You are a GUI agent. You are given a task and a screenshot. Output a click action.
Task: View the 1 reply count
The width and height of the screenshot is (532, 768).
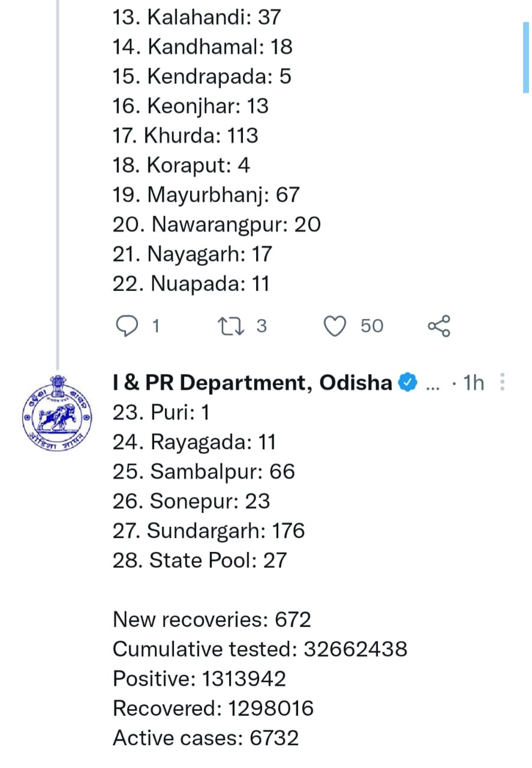(155, 326)
